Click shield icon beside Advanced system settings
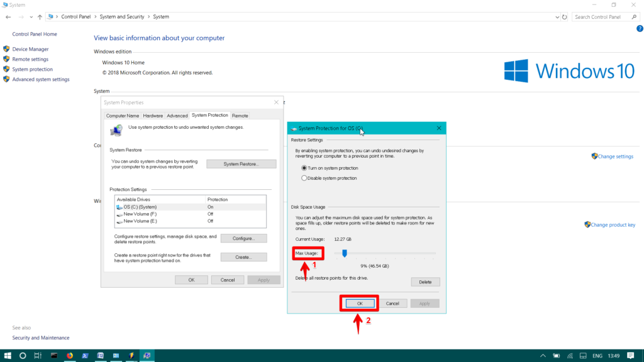 tap(6, 79)
